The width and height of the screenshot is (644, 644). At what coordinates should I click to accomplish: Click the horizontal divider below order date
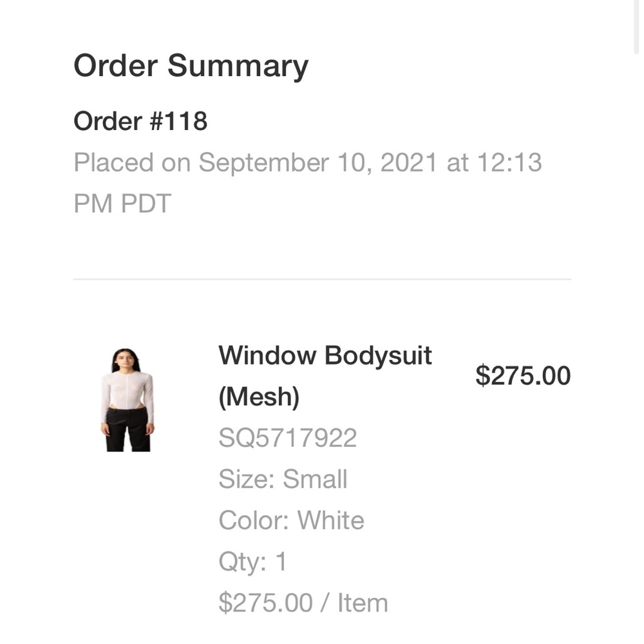[322, 279]
